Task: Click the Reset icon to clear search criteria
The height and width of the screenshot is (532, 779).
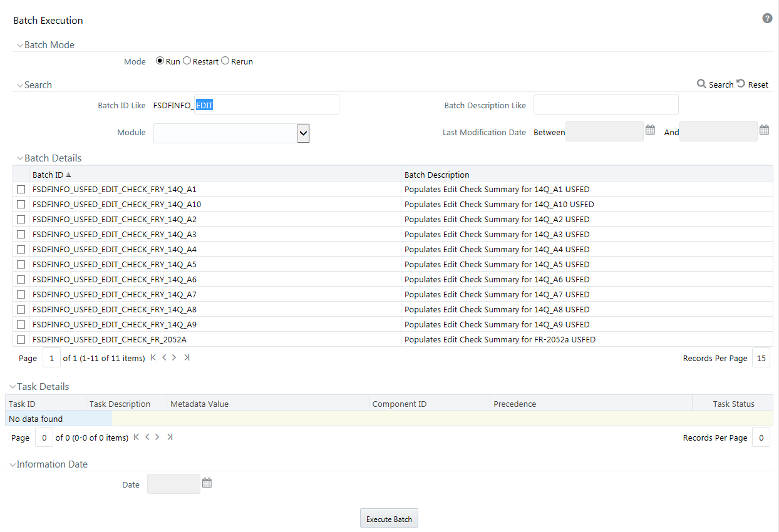Action: point(741,84)
